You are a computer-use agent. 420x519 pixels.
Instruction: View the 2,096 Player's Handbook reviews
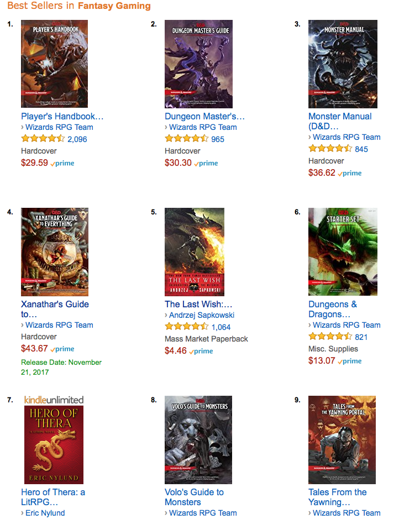[77, 139]
